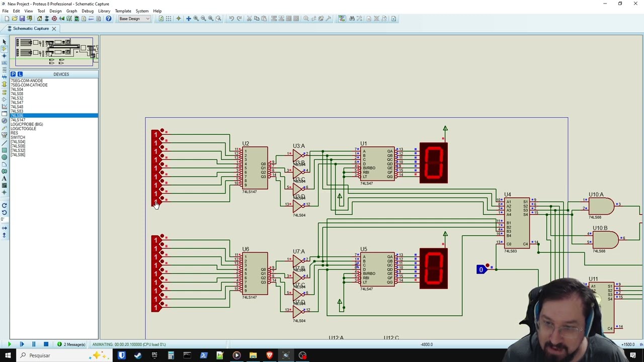Viewport: 644px width, 362px height.
Task: Click the Rotate Clockwise icon
Action: (4, 205)
